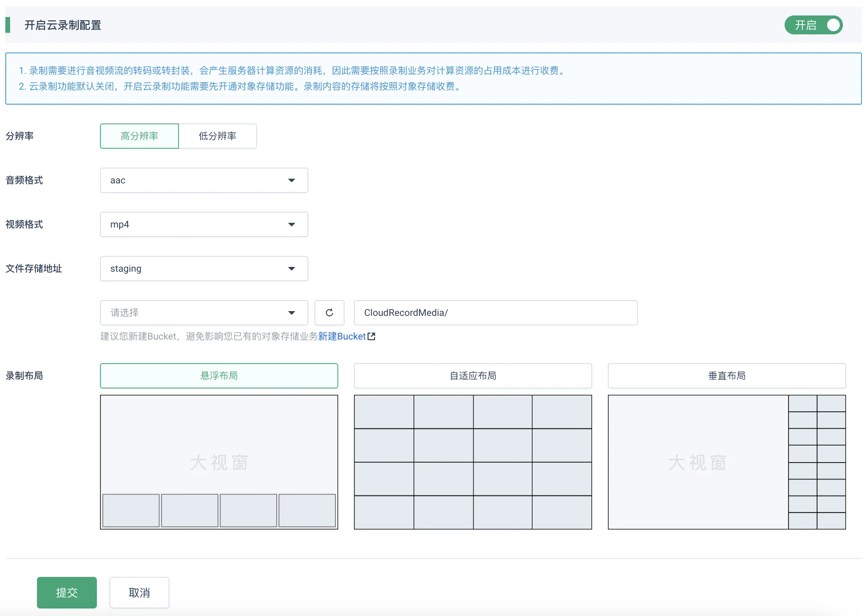Click the 音频格式 label

pyautogui.click(x=24, y=180)
